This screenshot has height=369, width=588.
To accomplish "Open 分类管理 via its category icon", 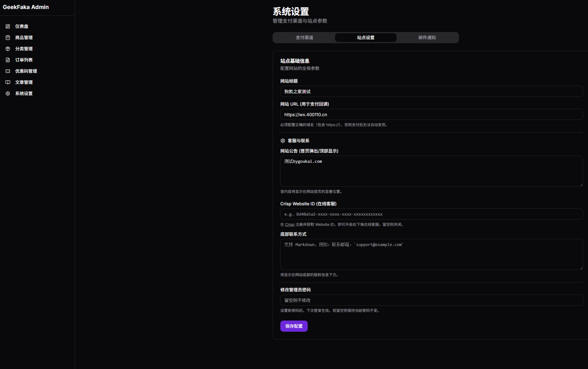I will (8, 49).
